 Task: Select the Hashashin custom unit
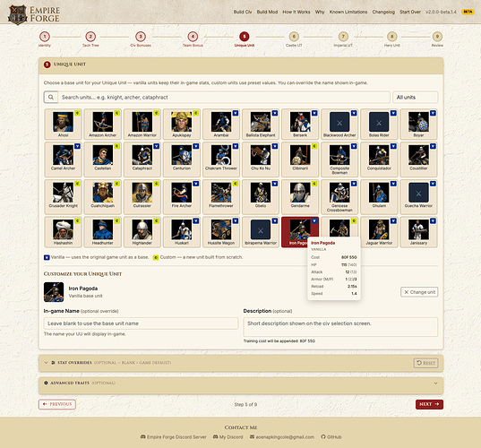point(64,232)
